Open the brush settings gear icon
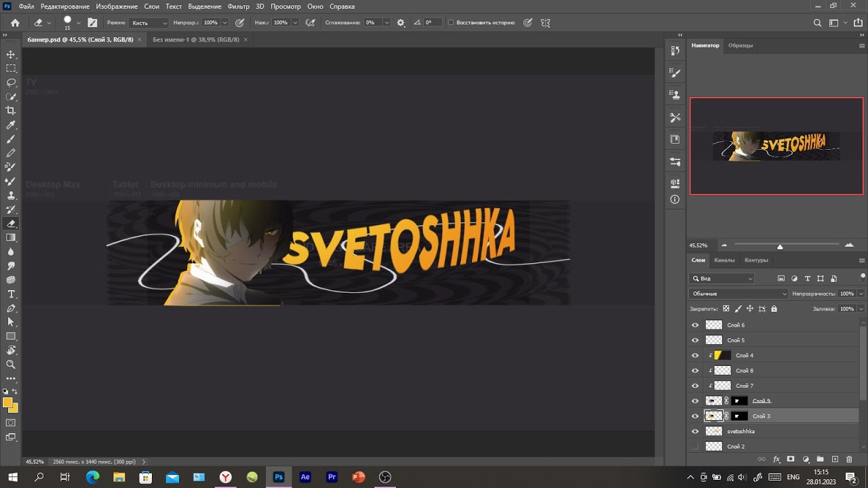 pos(401,22)
